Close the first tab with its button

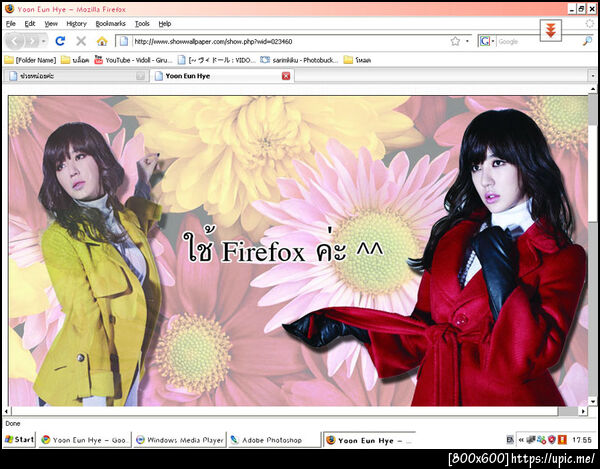[x=140, y=76]
